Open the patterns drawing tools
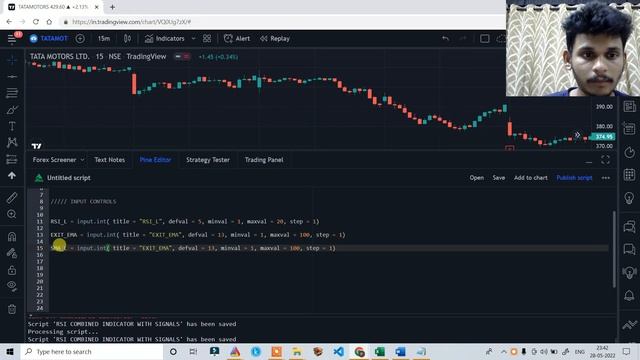This screenshot has height=360, width=640. tap(12, 142)
